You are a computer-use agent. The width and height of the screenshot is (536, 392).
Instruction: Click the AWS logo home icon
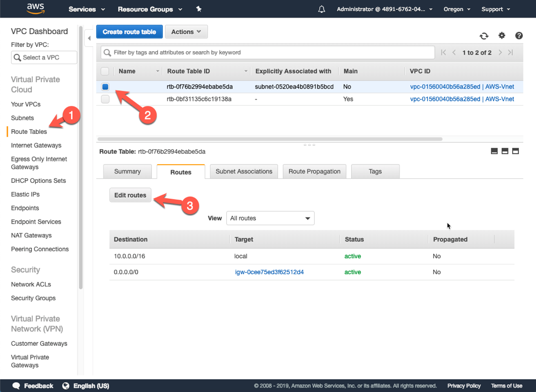36,9
